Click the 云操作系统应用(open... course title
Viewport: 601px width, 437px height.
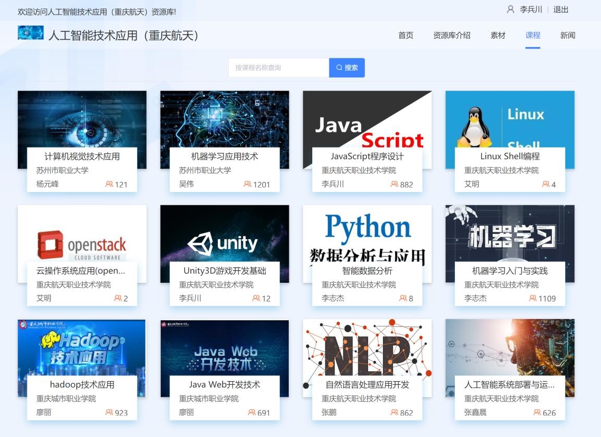coord(81,271)
